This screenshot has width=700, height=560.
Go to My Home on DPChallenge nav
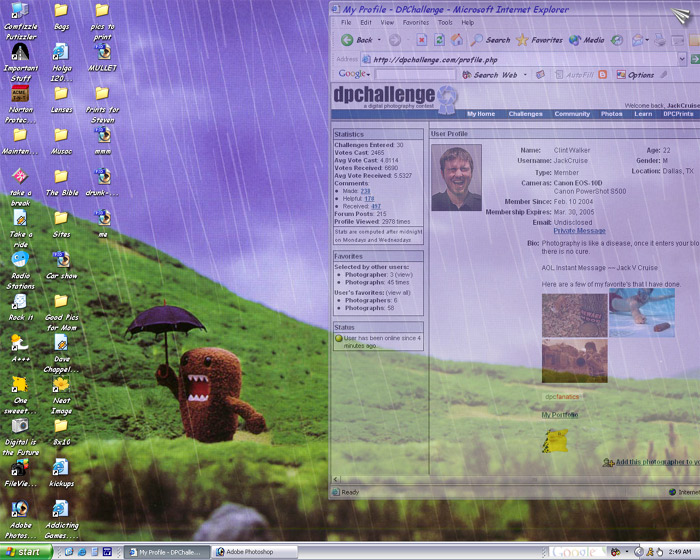coord(481,114)
